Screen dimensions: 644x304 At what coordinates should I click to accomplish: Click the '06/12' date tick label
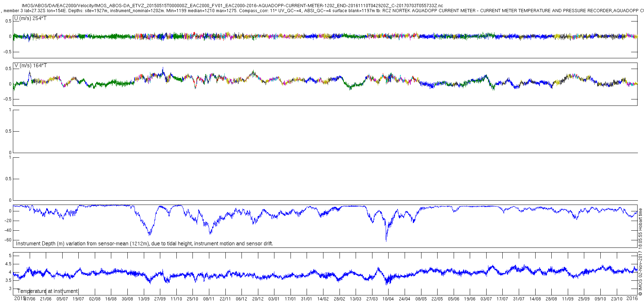tap(241, 299)
